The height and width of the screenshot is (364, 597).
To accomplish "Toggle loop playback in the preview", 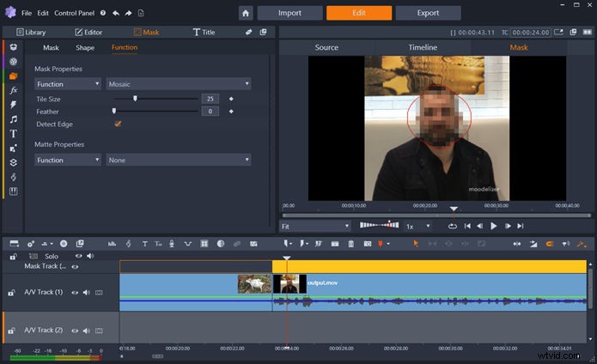I will [453, 227].
